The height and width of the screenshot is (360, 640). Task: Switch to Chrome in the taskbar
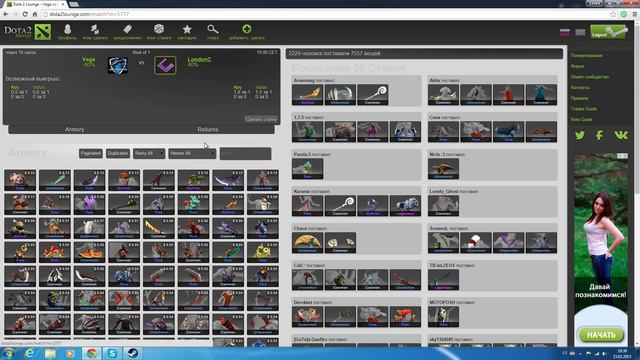tap(91, 353)
